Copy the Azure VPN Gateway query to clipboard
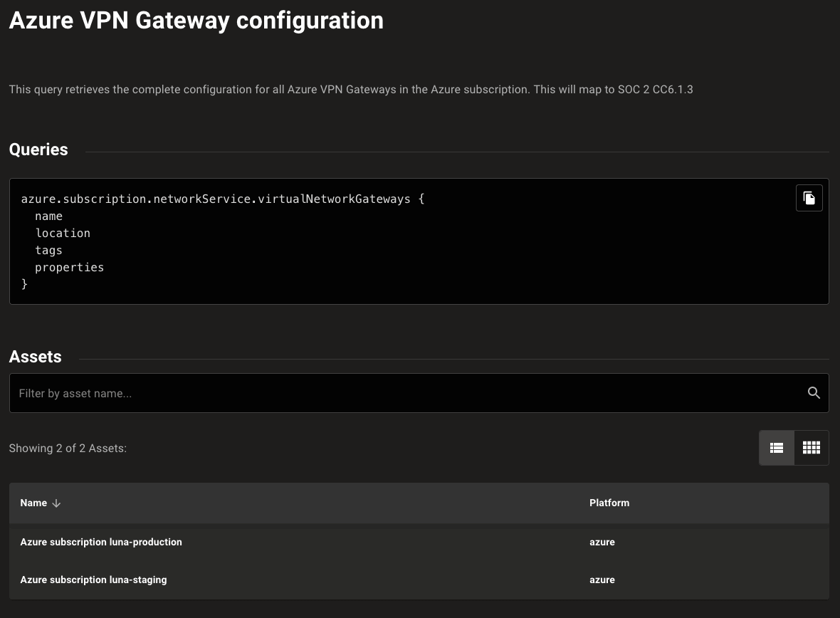840x618 pixels. [809, 198]
